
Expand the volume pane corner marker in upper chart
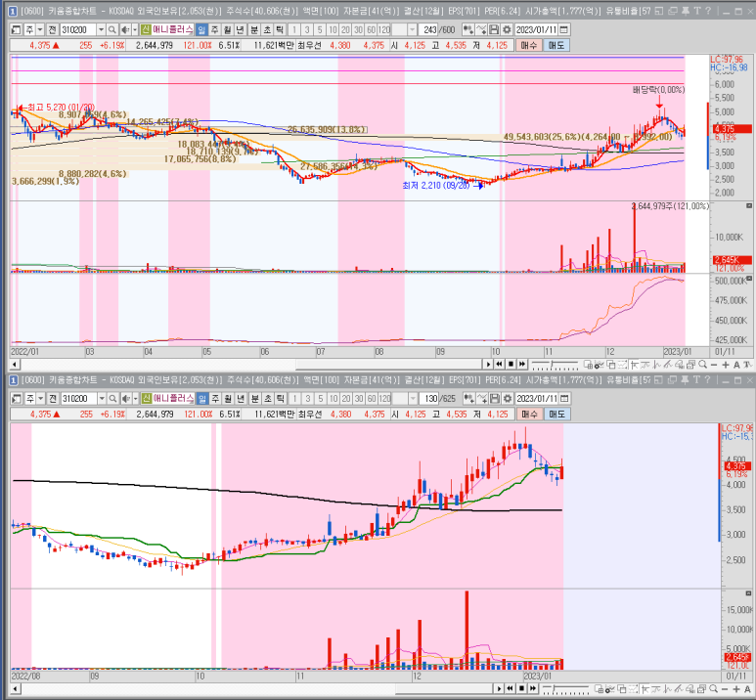point(749,206)
